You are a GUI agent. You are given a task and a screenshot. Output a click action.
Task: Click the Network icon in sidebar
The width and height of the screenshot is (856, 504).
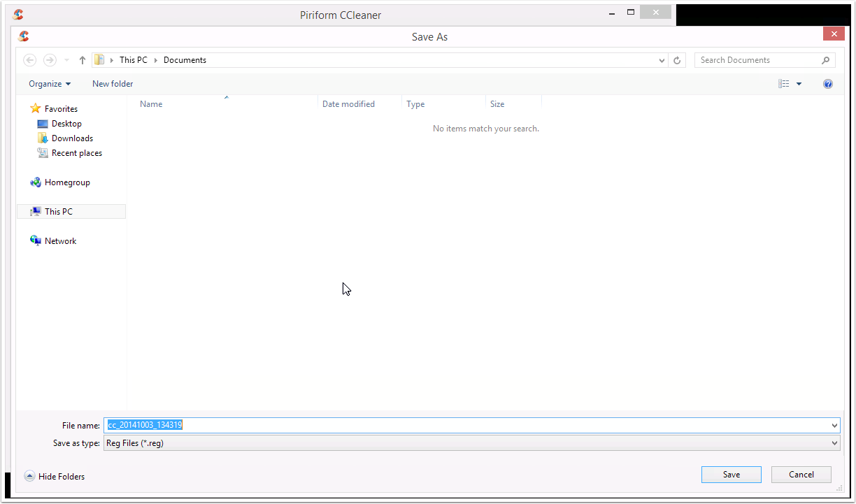[35, 240]
